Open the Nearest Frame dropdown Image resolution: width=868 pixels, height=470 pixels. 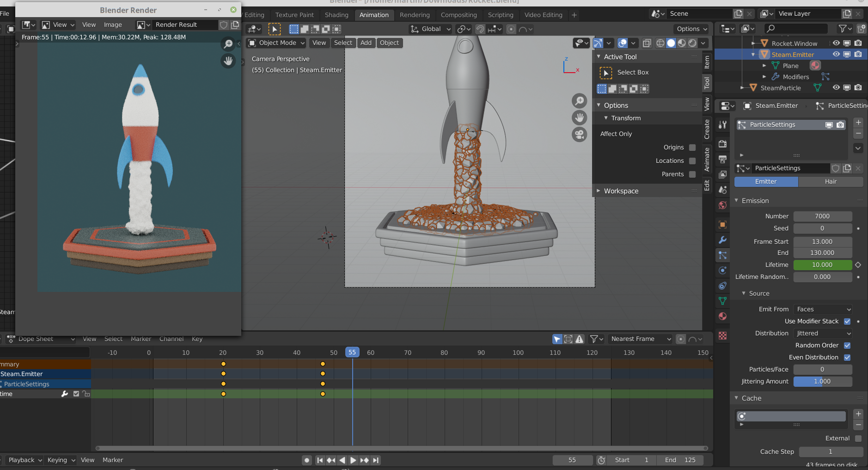point(640,339)
